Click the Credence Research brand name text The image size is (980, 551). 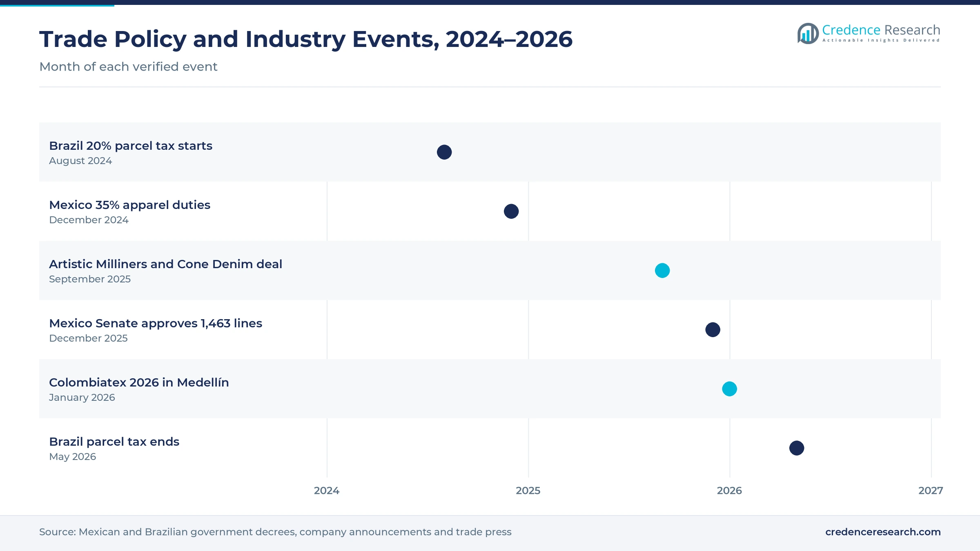pos(881,30)
